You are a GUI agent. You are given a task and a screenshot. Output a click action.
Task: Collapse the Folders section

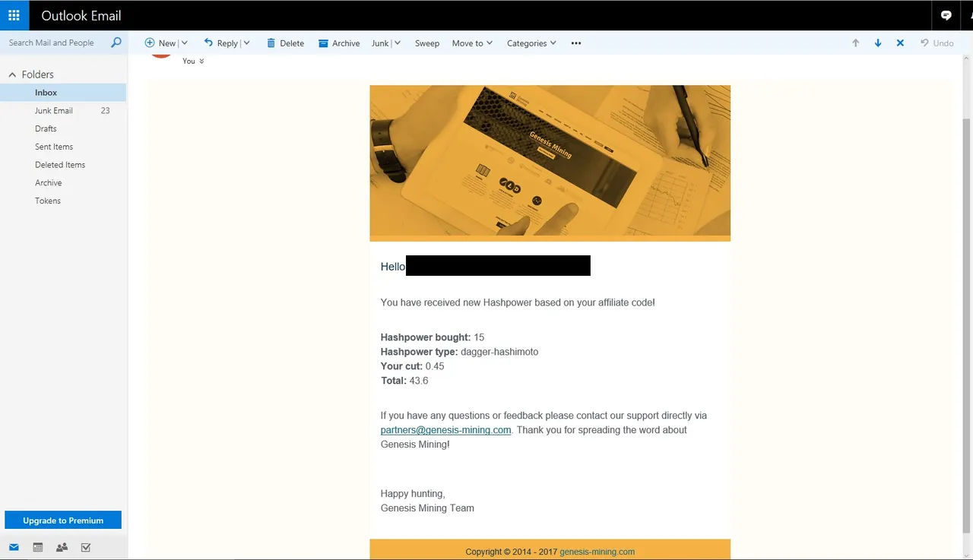coord(12,74)
